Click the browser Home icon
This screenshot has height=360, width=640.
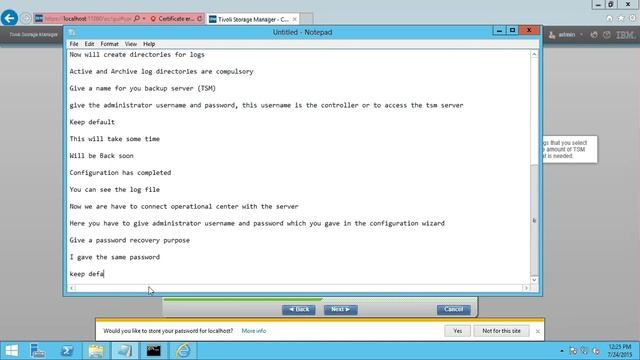pyautogui.click(x=609, y=18)
